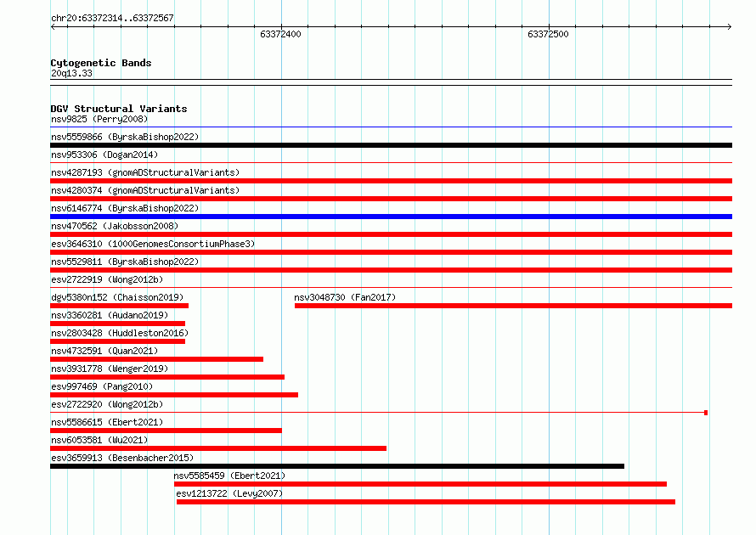
Task: Click the left arrow of the ruler
Action: coord(53,27)
